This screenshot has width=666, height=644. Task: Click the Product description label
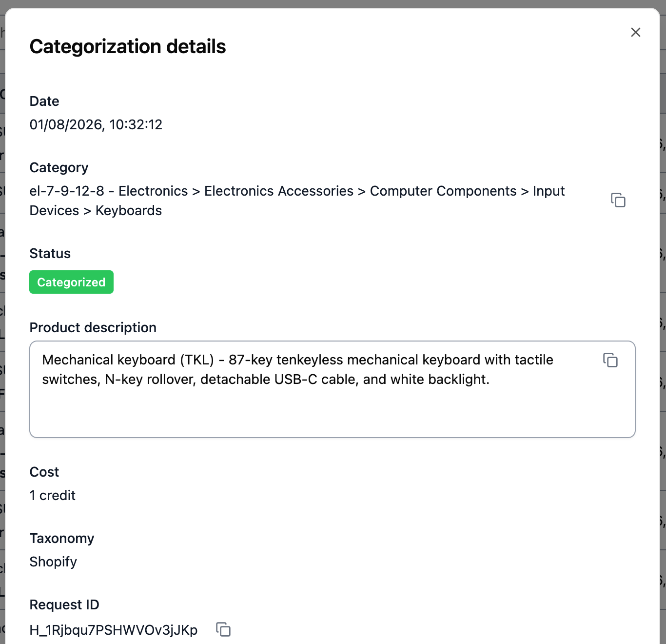point(93,327)
